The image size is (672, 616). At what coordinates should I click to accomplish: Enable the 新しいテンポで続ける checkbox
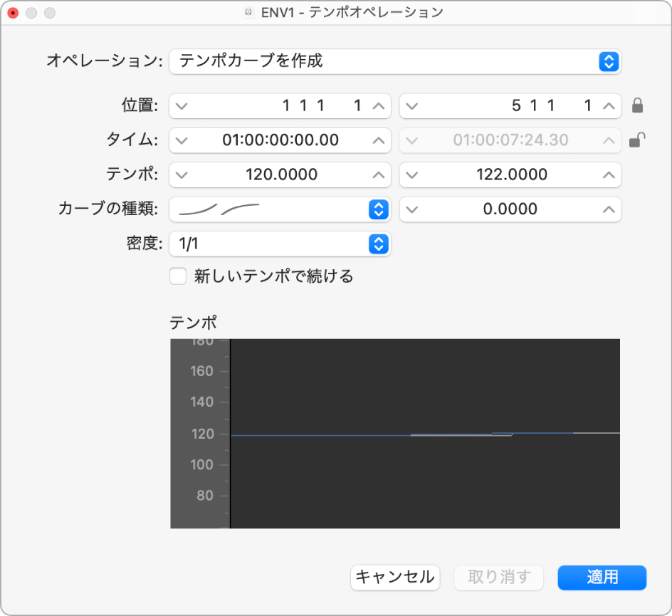178,276
